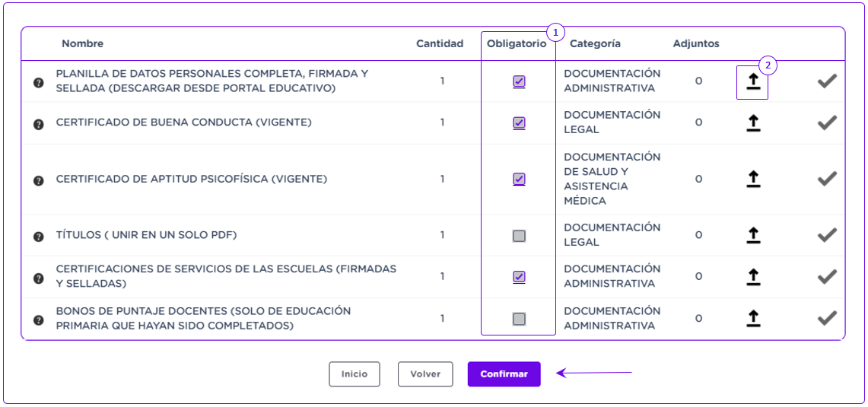868x407 pixels.
Task: Click the Obligatorio column header
Action: pyautogui.click(x=517, y=44)
